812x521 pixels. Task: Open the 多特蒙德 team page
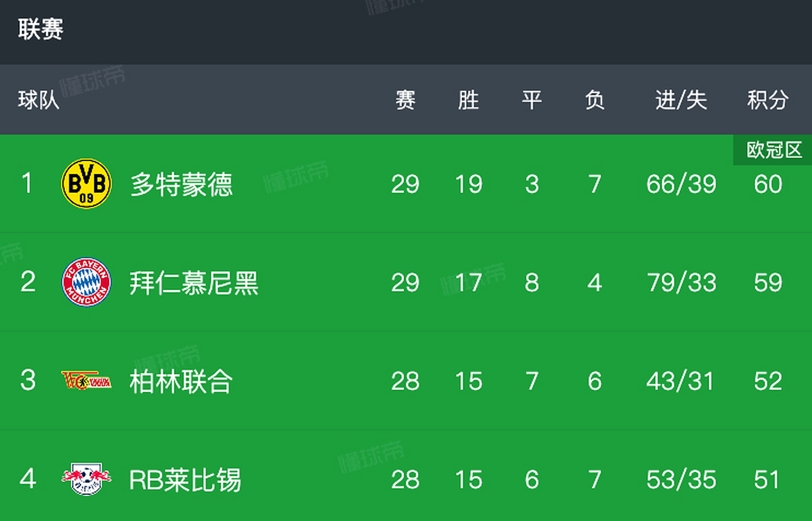tap(181, 184)
